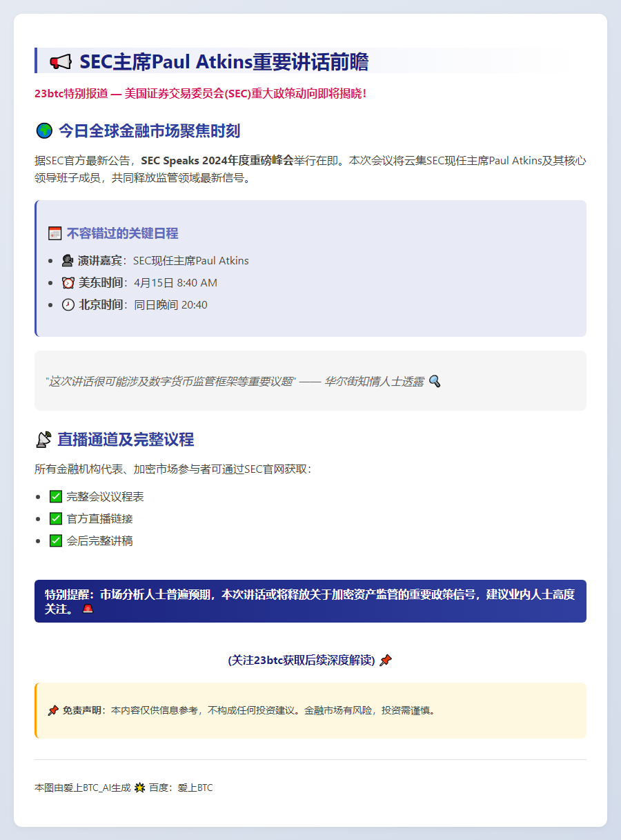Click the pushpin icon before 免责声明
The width and height of the screenshot is (621, 840).
[x=53, y=710]
